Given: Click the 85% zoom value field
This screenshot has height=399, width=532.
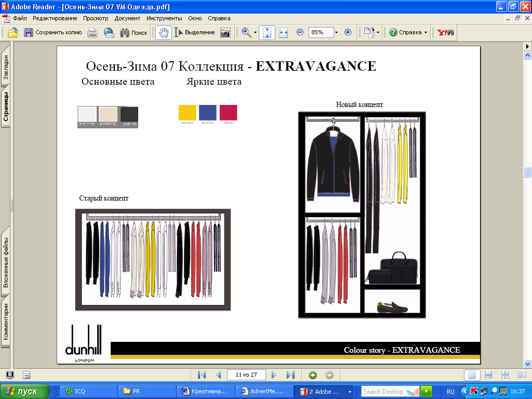Looking at the screenshot, I should (x=321, y=32).
